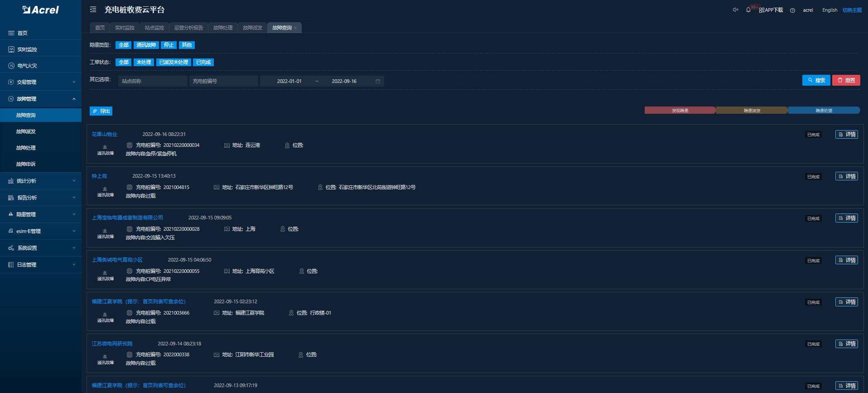Switch to the 故障处理 tab
The width and height of the screenshot is (868, 393).
click(x=223, y=28)
